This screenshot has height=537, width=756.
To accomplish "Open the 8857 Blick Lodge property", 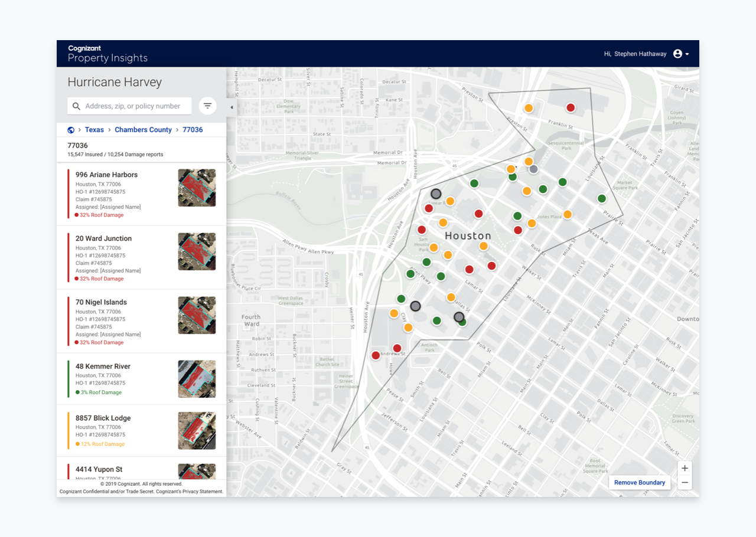I will pos(141,431).
